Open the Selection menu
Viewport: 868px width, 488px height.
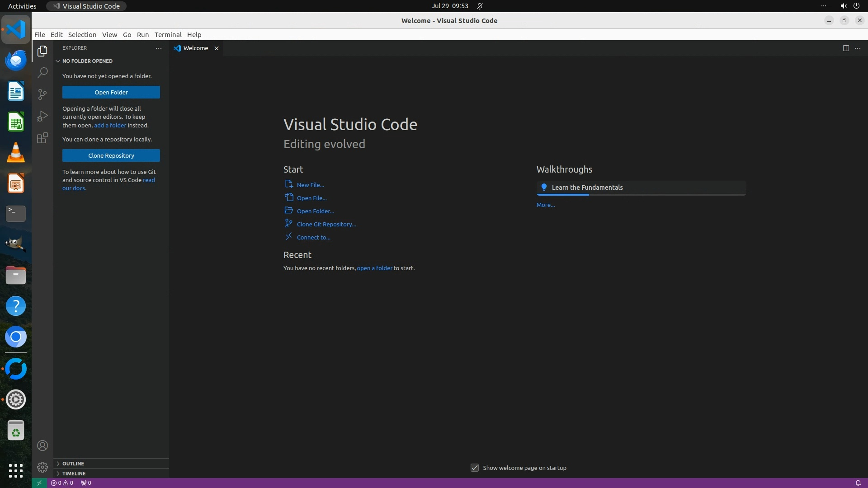82,34
